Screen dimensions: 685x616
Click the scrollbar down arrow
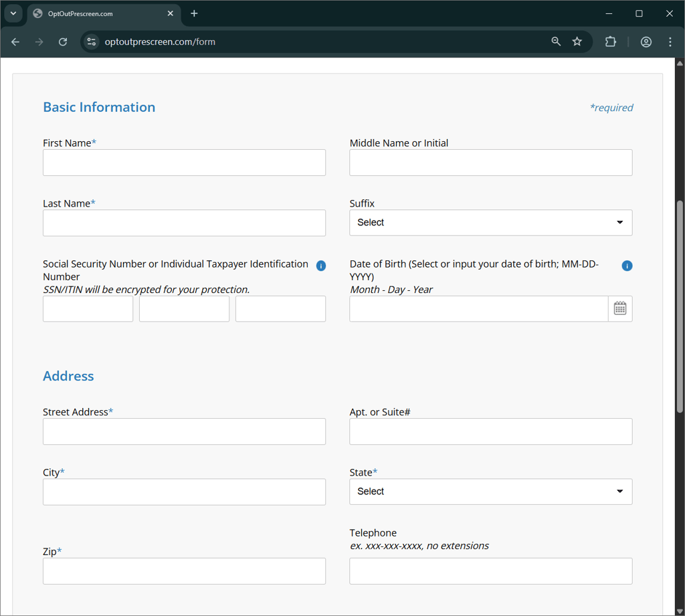[x=680, y=611]
